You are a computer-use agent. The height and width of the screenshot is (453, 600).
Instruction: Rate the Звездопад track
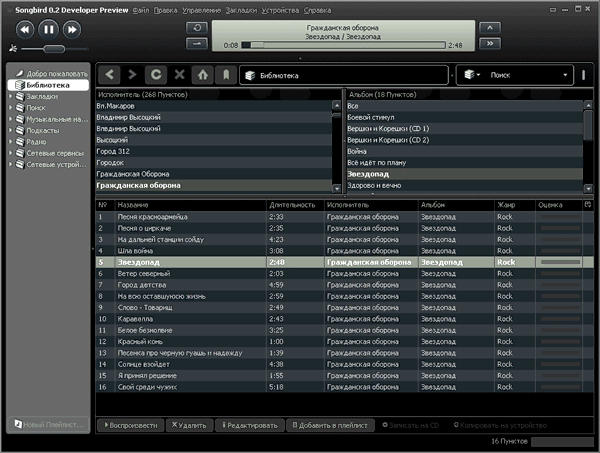560,262
